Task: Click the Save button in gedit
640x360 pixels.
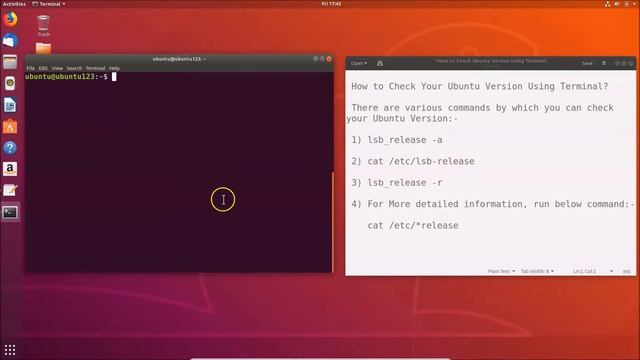Action: point(587,63)
